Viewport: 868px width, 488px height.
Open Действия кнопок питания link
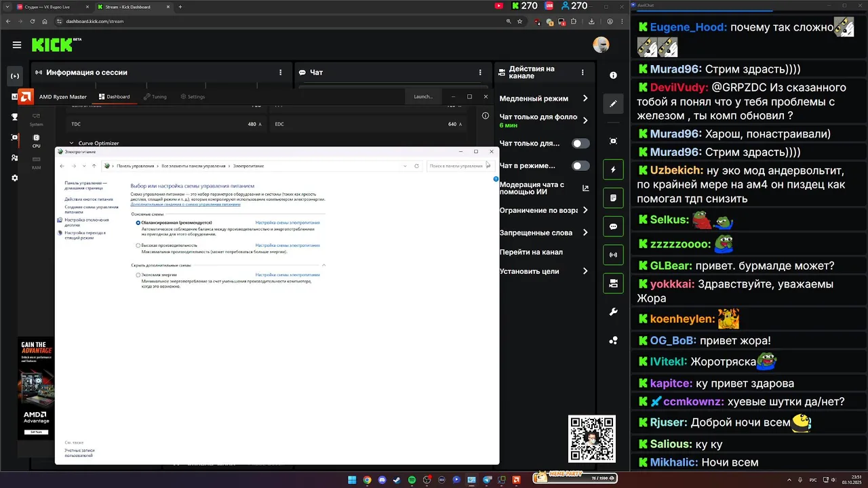(x=89, y=199)
